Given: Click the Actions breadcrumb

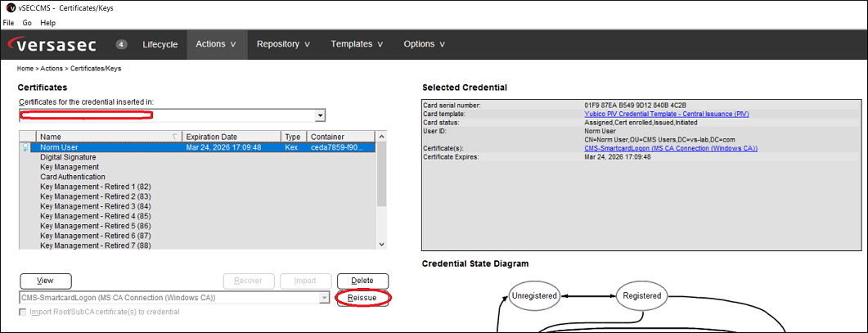Looking at the screenshot, I should [x=52, y=69].
